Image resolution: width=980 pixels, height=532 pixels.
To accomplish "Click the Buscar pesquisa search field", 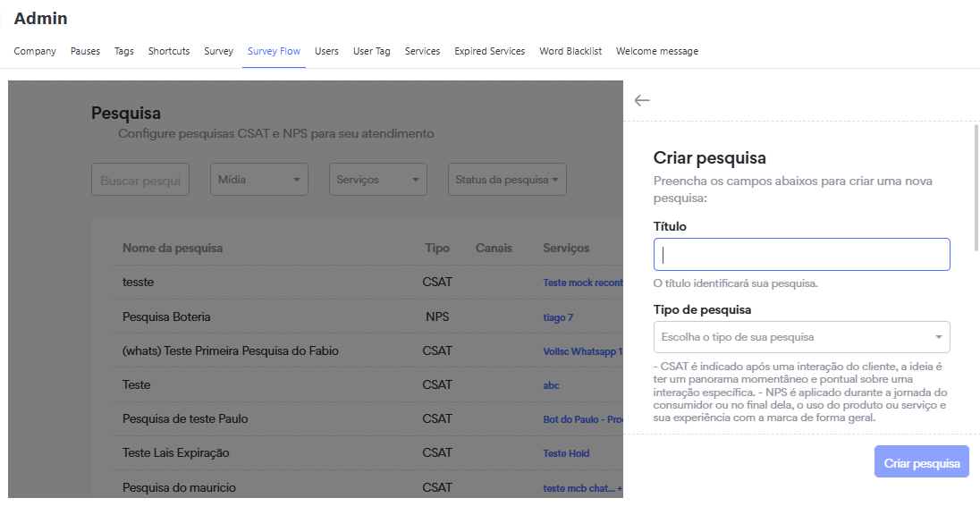I will (x=140, y=180).
